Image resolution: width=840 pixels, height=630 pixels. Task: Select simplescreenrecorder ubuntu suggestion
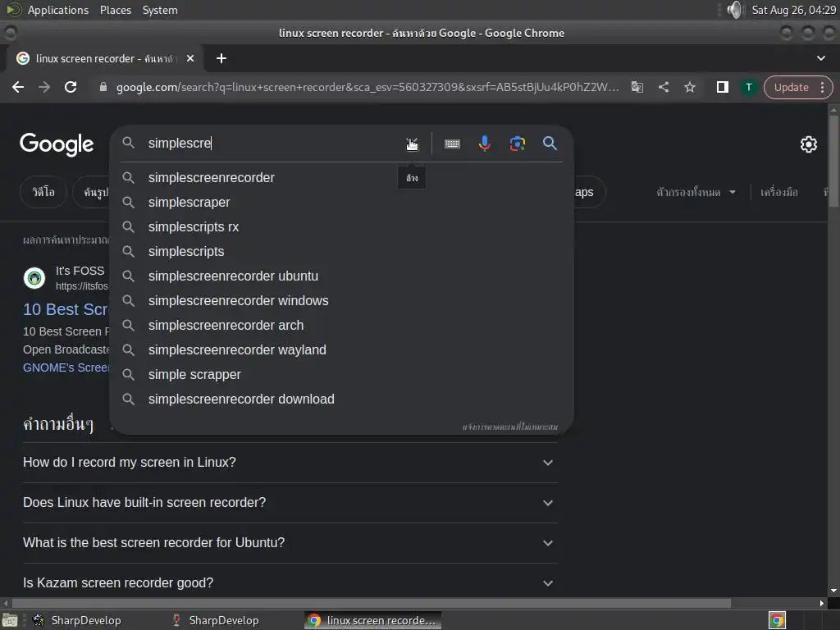(341, 276)
